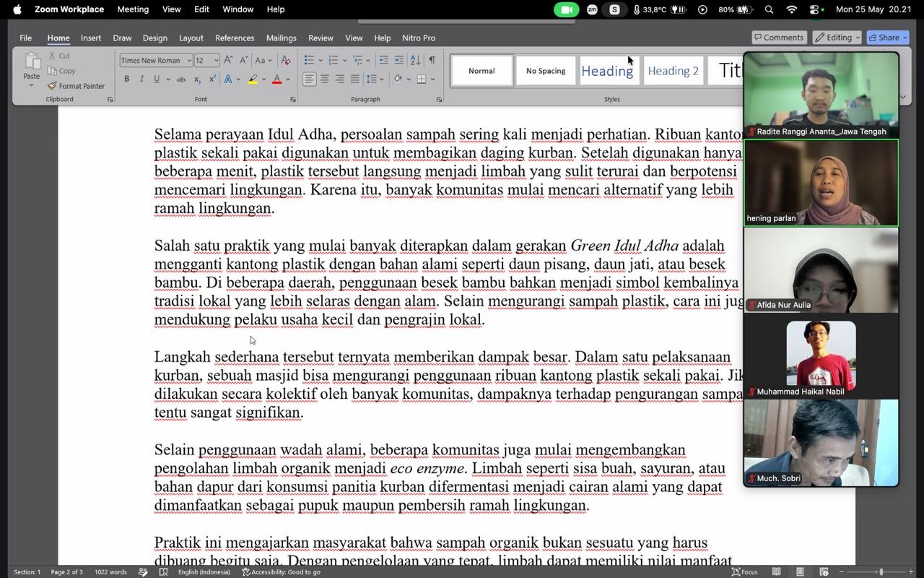924x578 pixels.
Task: Apply the red font color
Action: [276, 79]
